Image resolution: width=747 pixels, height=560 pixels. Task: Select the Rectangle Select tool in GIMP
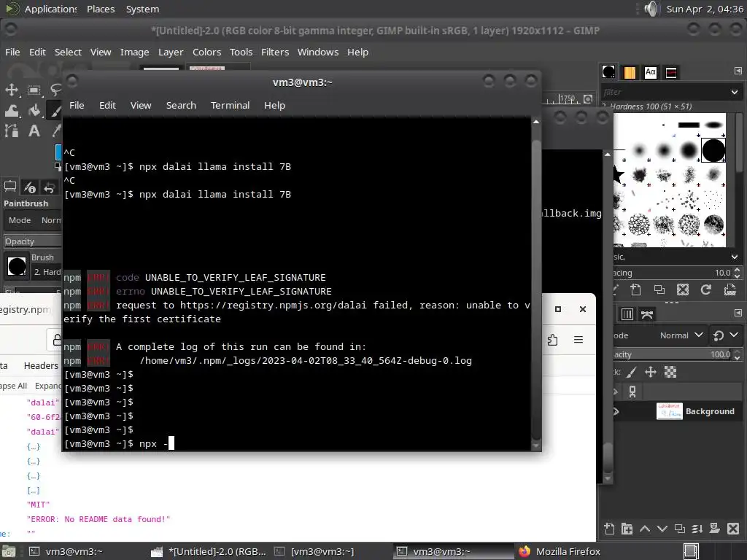[x=34, y=90]
